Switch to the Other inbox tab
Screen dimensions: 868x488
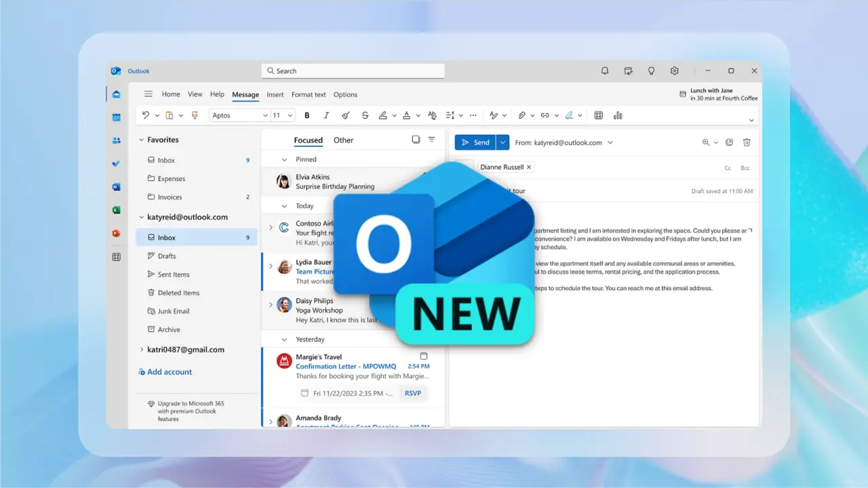(x=343, y=140)
